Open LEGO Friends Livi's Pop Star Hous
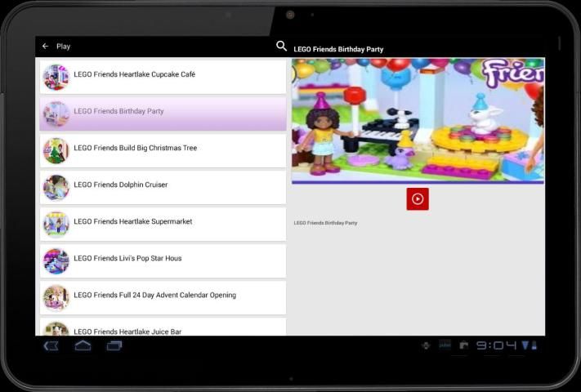Viewport: 581px width, 392px height. coord(163,259)
